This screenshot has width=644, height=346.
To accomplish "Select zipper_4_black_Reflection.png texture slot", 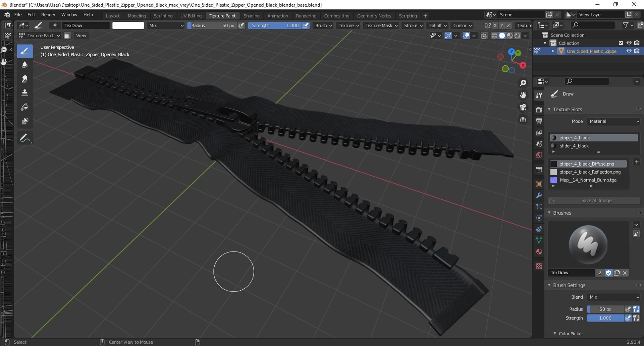I will (x=589, y=172).
